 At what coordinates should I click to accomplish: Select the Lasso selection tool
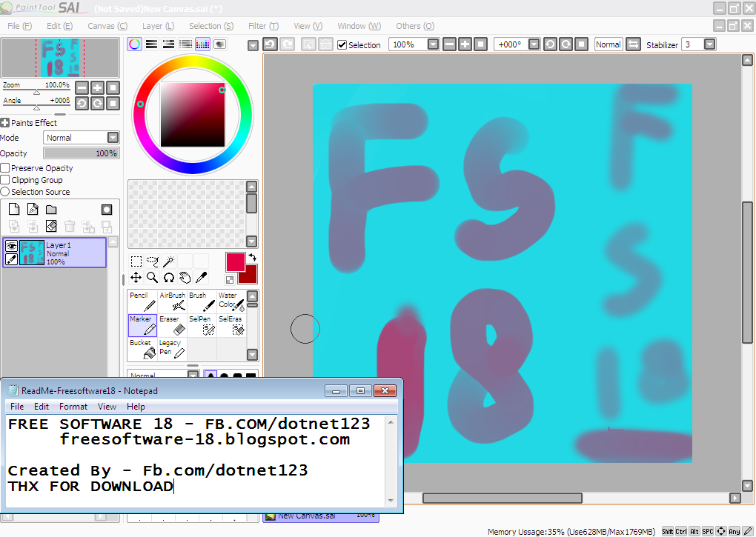(153, 260)
